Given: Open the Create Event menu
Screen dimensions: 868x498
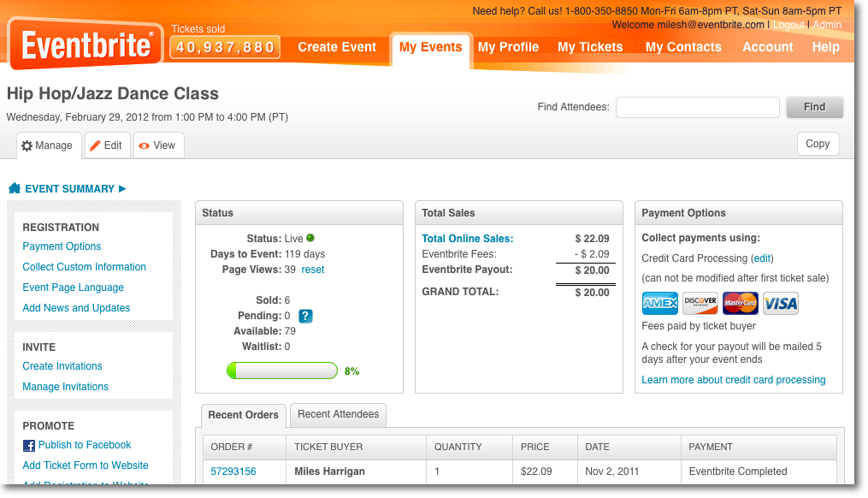Looking at the screenshot, I should tap(337, 47).
